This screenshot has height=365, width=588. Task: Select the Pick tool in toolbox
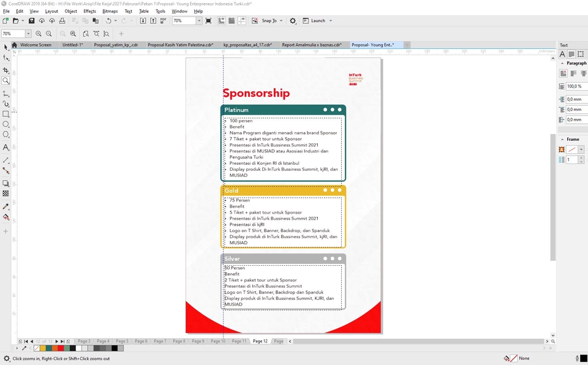(6, 47)
